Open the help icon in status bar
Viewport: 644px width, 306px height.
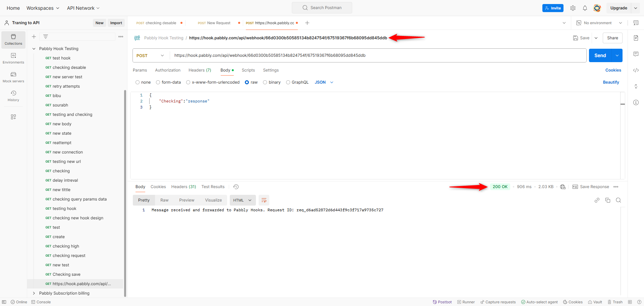(639, 302)
